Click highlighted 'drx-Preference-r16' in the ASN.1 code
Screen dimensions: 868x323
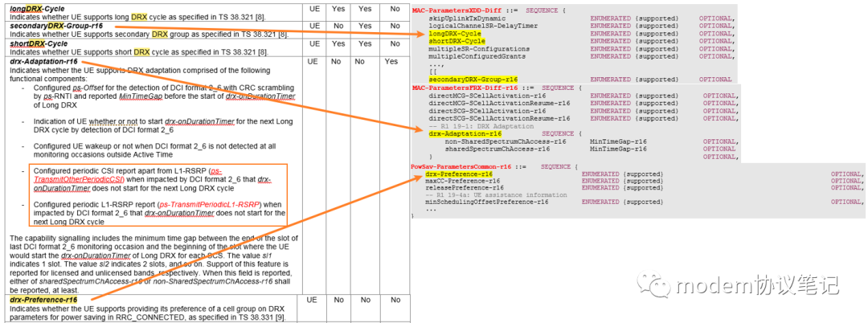coord(457,174)
